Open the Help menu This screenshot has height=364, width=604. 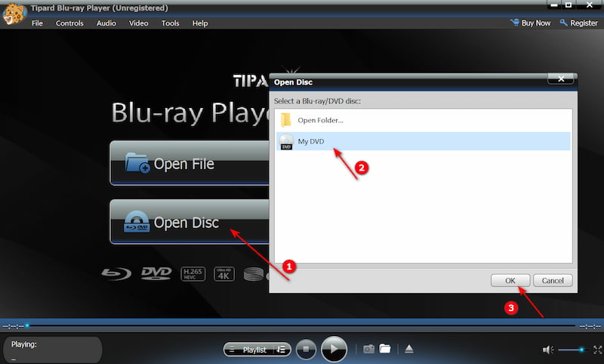coord(200,23)
